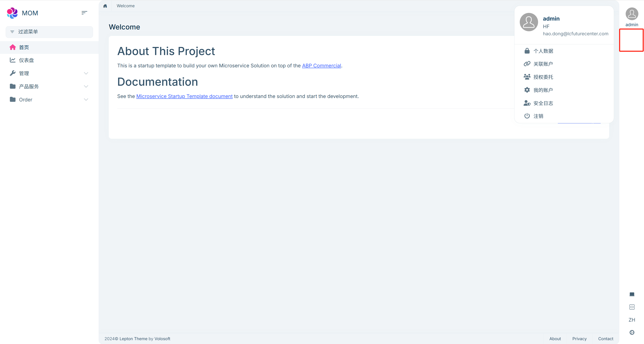The height and width of the screenshot is (344, 644).
Task: Choose 个人数据 from the user menu
Action: click(x=543, y=51)
